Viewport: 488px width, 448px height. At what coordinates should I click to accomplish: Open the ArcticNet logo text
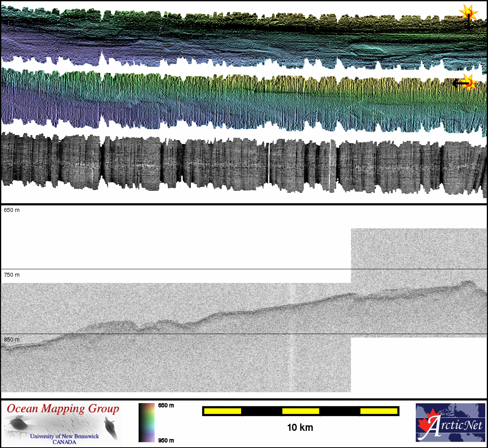pos(455,425)
